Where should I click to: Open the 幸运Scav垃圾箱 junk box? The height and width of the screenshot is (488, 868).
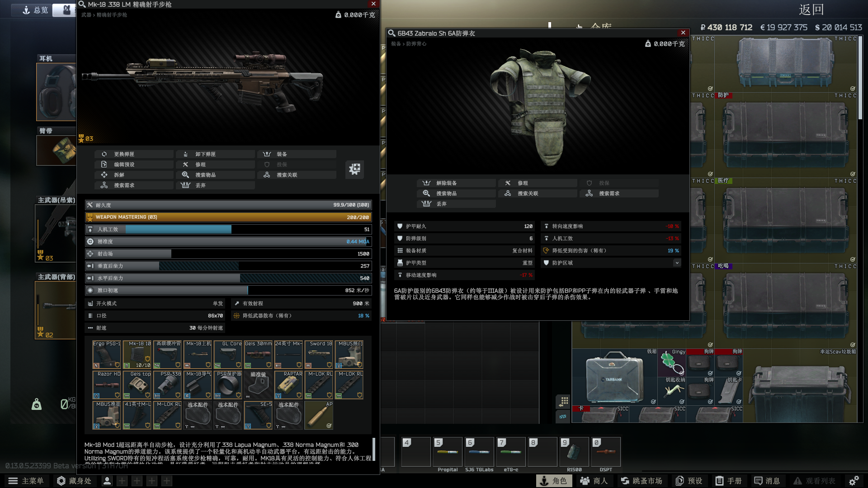click(801, 386)
